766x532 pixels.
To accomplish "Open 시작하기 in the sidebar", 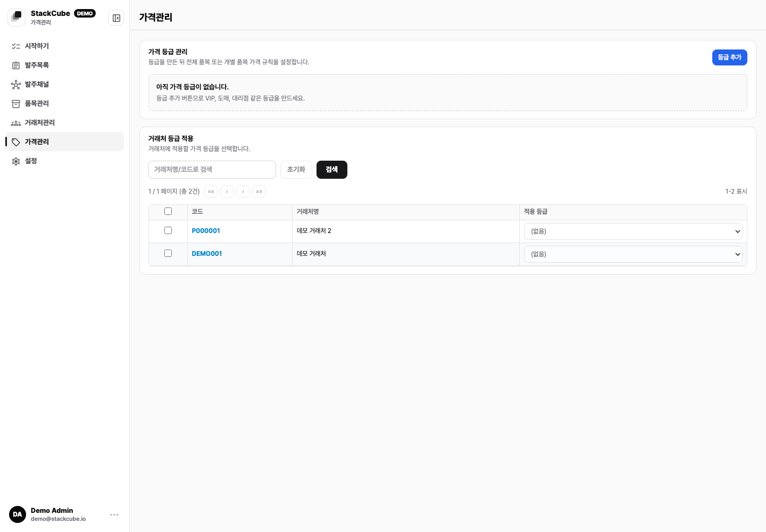I will click(x=64, y=46).
